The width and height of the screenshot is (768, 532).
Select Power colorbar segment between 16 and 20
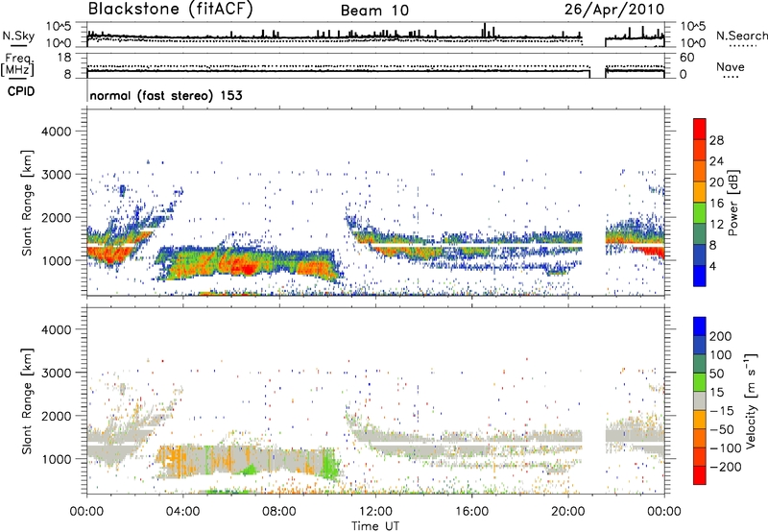click(700, 191)
